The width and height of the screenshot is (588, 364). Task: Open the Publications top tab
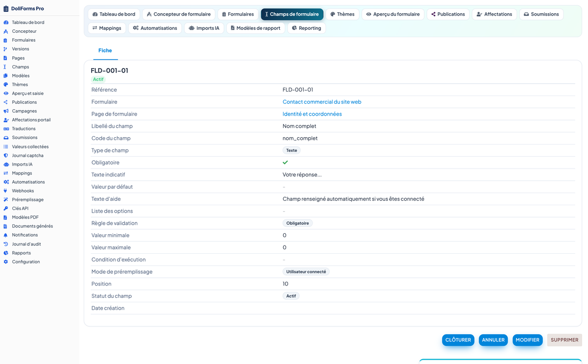(x=448, y=14)
